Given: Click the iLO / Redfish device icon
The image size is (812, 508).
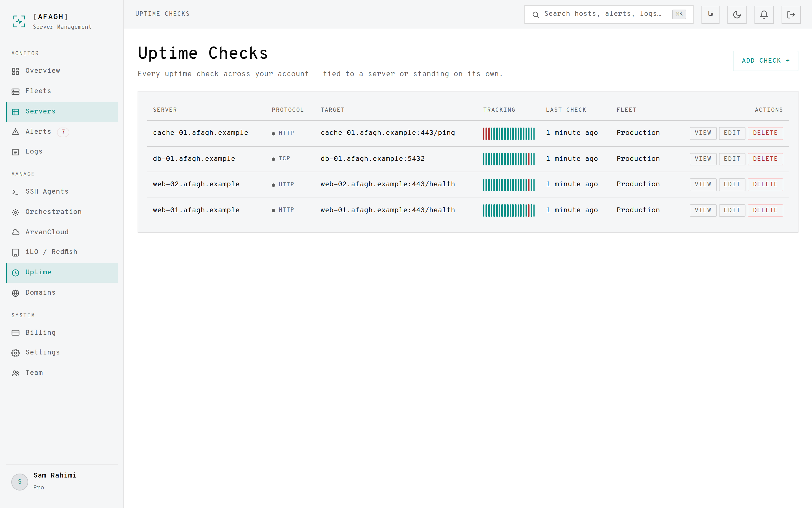Looking at the screenshot, I should coord(16,252).
